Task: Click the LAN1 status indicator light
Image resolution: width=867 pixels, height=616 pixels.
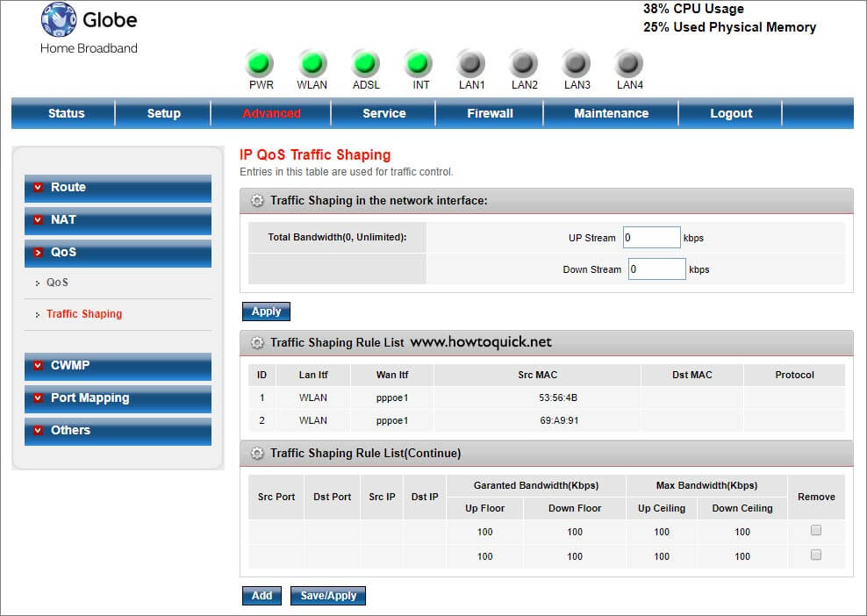Action: (x=471, y=63)
